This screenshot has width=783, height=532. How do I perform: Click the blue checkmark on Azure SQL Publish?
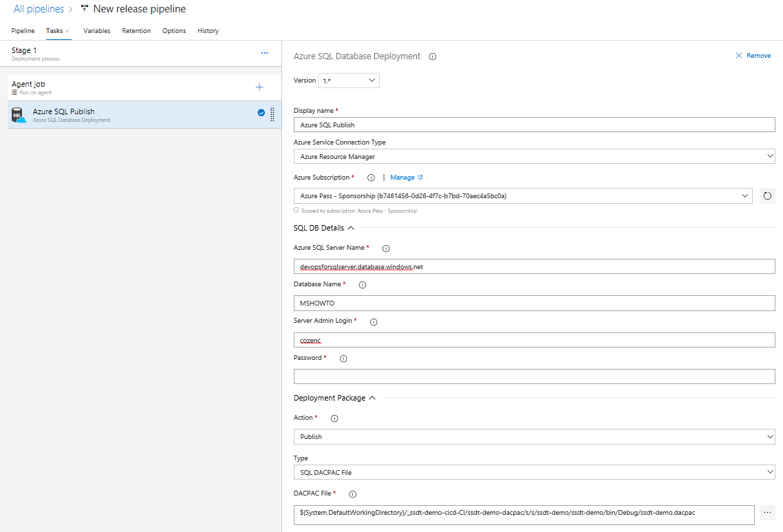pyautogui.click(x=261, y=113)
